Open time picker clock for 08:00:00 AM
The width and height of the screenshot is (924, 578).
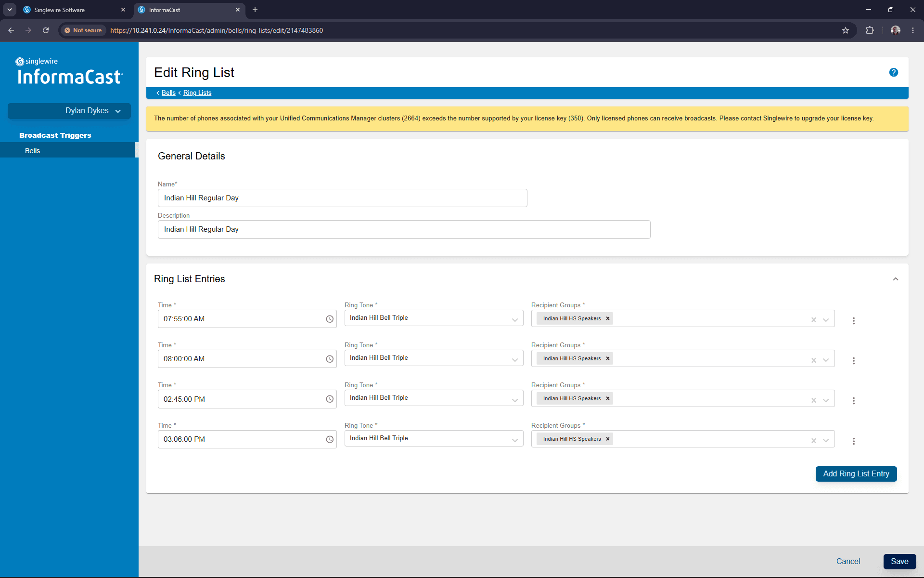pyautogui.click(x=330, y=359)
